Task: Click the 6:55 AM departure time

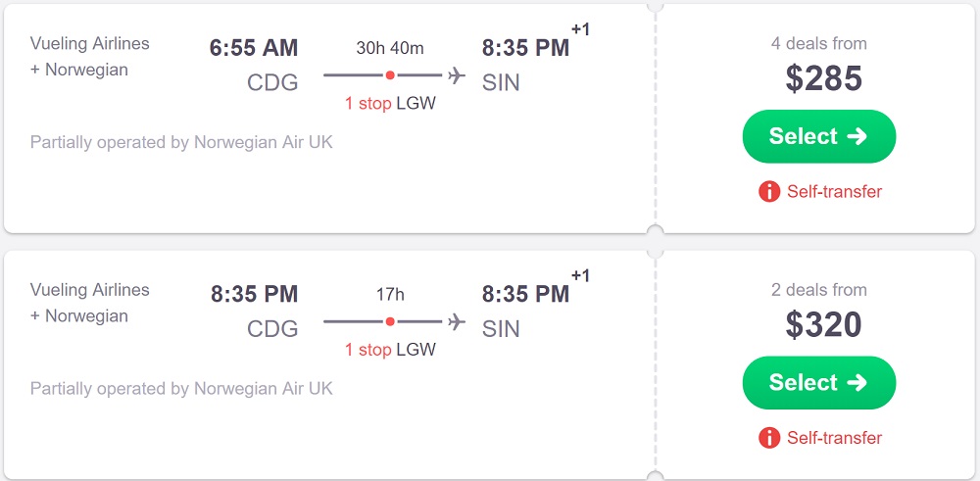Action: (254, 48)
